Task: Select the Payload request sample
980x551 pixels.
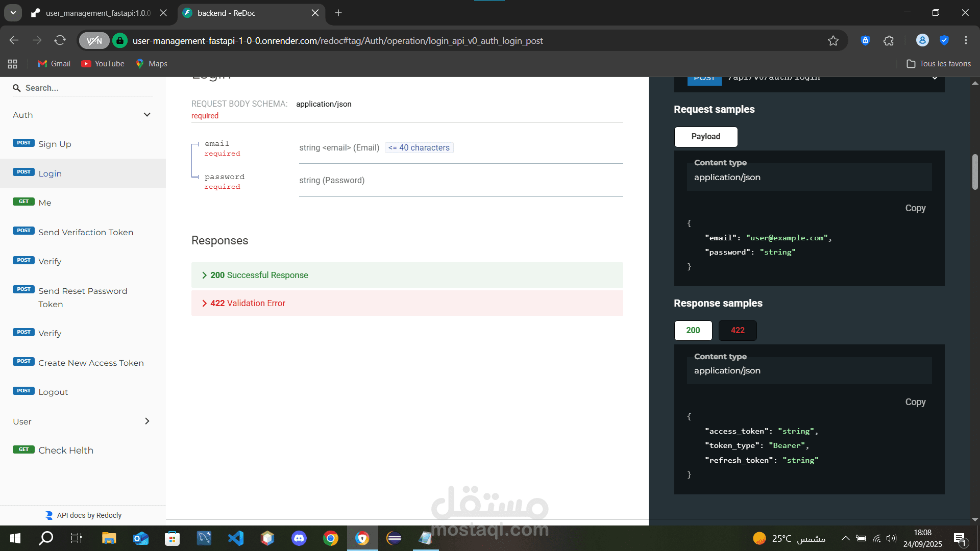Action: pos(705,137)
